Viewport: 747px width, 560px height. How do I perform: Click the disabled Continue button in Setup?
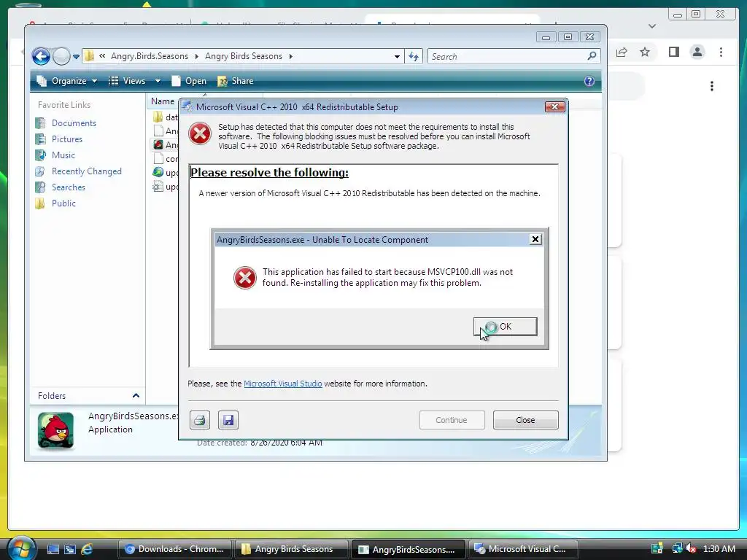(x=452, y=420)
